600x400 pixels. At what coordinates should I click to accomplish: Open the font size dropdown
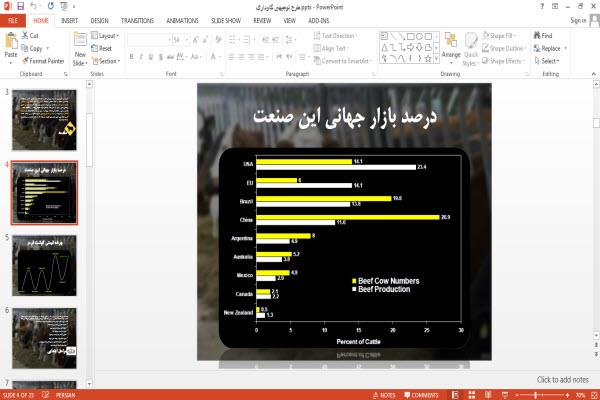(186, 40)
